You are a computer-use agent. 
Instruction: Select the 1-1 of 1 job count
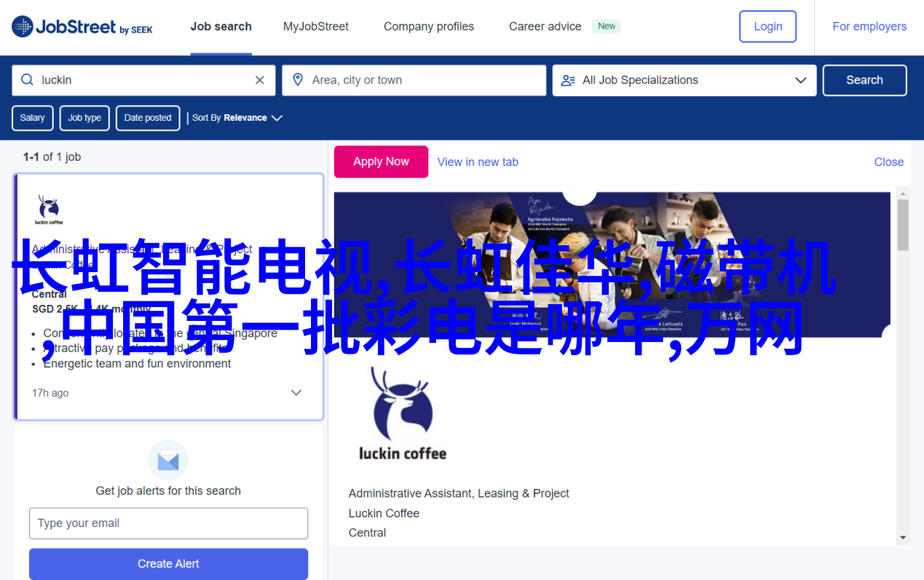click(52, 157)
